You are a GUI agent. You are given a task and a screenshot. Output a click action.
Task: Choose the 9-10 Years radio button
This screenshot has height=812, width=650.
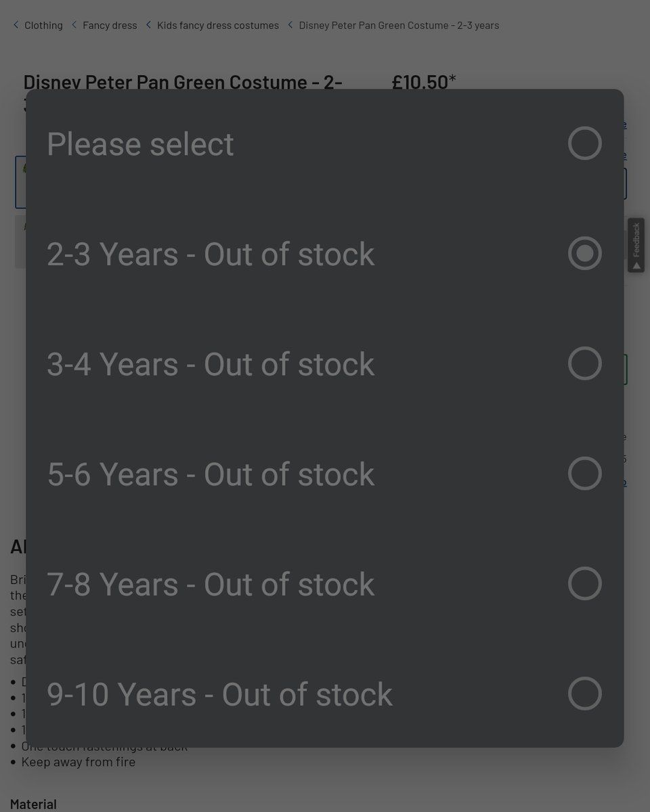pos(585,694)
